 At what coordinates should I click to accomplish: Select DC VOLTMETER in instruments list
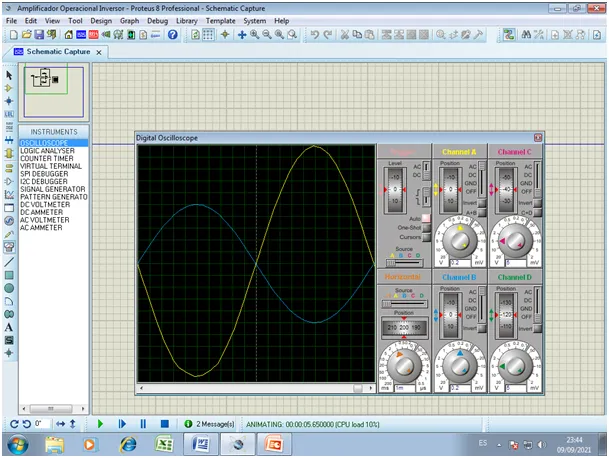click(45, 205)
